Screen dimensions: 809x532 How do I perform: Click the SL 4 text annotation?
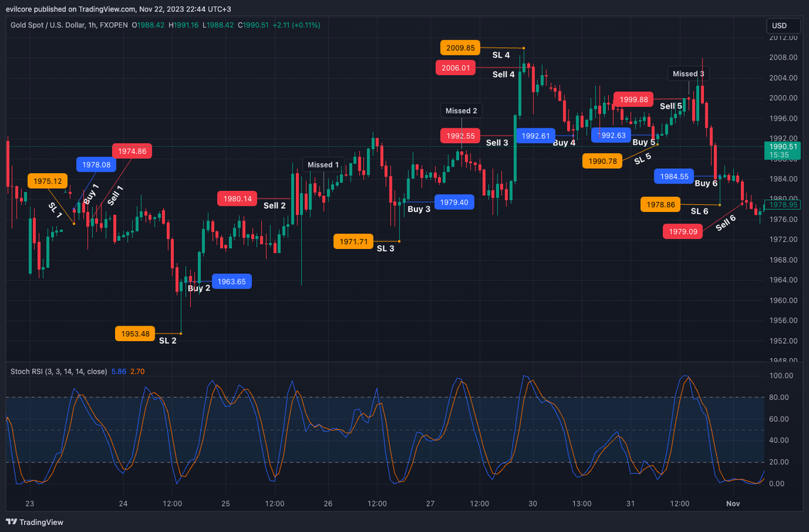click(501, 55)
